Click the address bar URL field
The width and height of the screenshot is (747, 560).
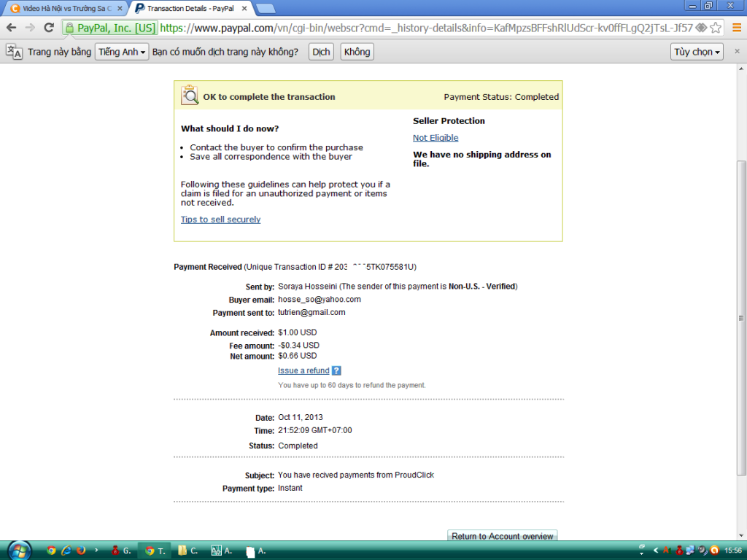(x=426, y=28)
